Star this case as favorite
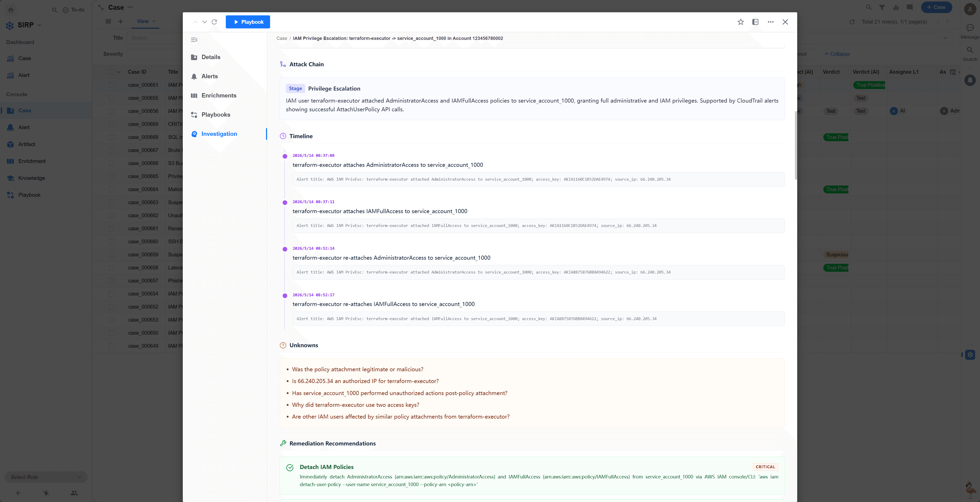 [x=740, y=22]
